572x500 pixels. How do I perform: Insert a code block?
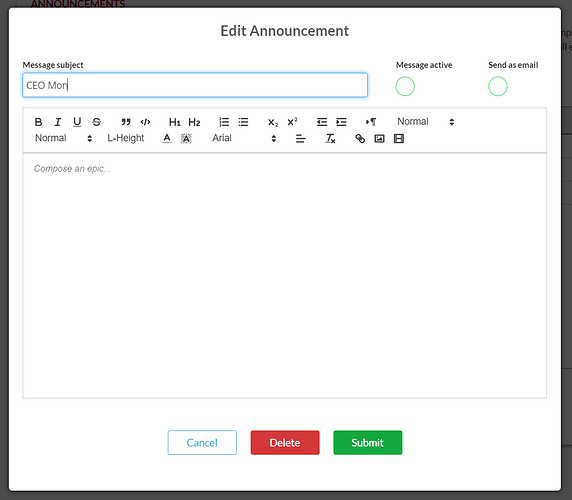pyautogui.click(x=145, y=122)
